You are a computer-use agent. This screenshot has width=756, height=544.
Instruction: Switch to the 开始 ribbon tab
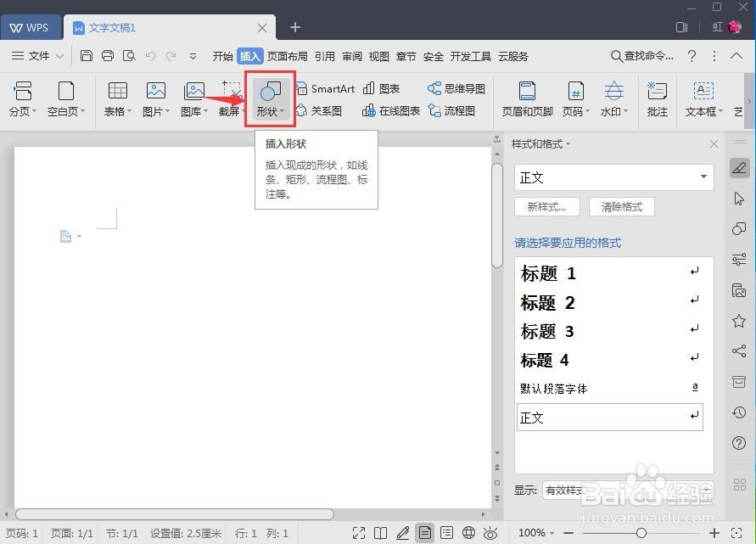[x=223, y=56]
